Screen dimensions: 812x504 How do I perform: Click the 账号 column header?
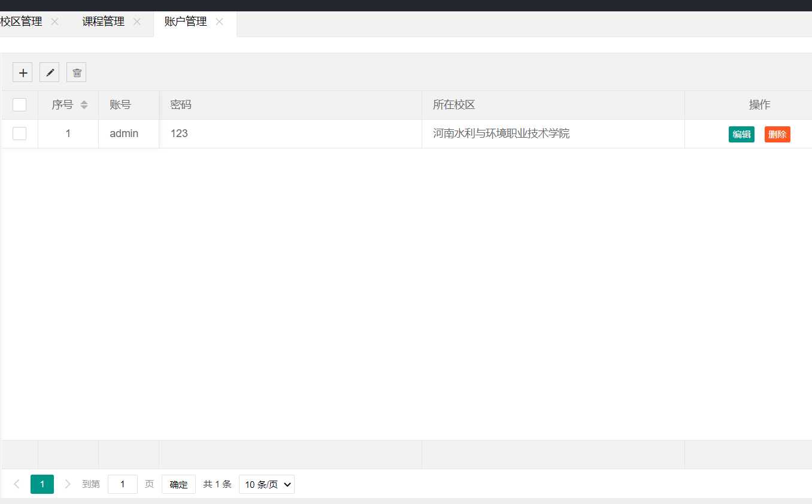point(129,105)
